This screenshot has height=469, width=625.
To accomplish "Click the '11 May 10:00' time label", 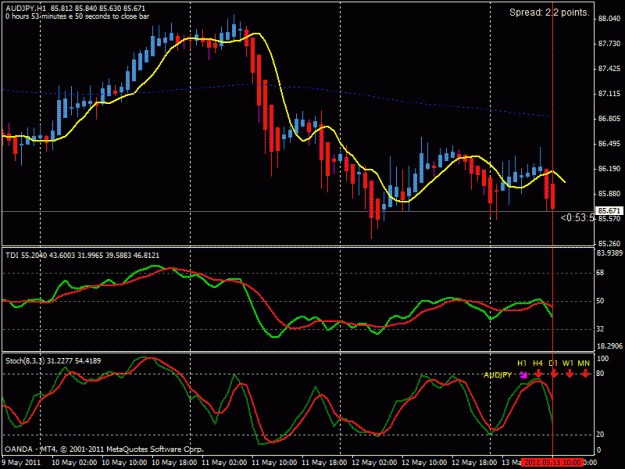I will click(x=274, y=463).
